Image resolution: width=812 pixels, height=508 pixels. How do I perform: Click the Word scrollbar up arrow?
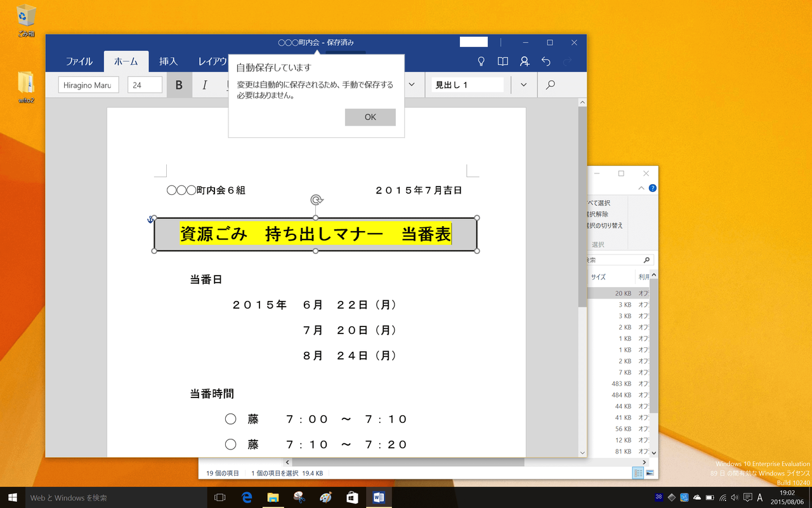(x=582, y=102)
